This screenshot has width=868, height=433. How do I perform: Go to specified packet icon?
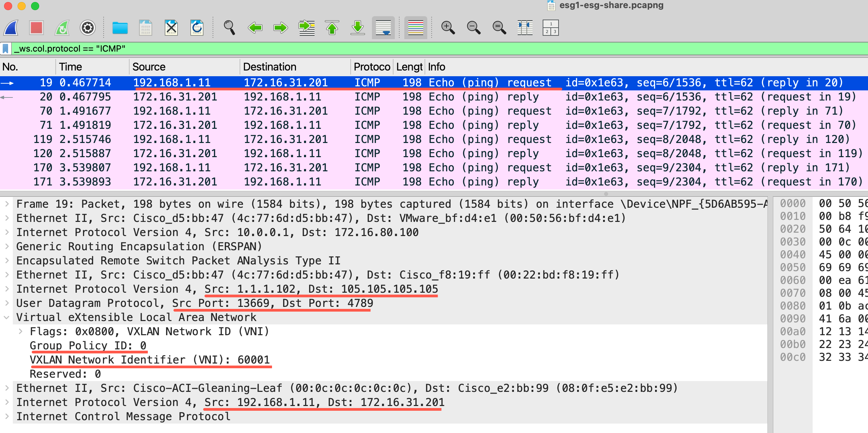pos(306,28)
